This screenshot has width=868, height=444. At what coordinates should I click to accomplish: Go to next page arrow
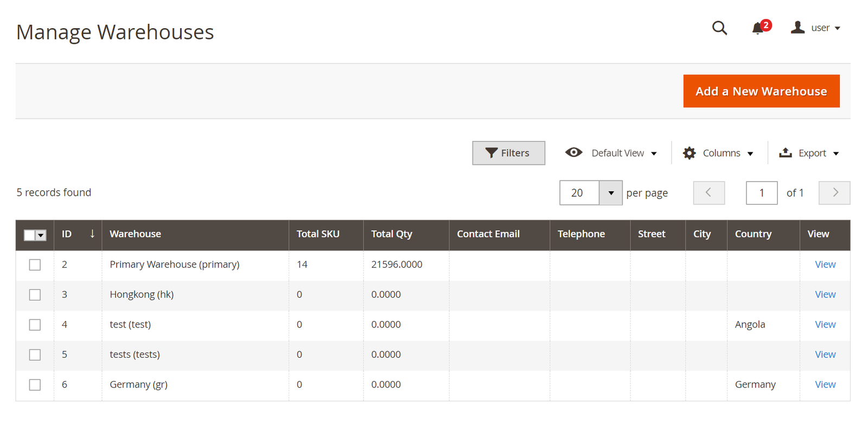(834, 193)
